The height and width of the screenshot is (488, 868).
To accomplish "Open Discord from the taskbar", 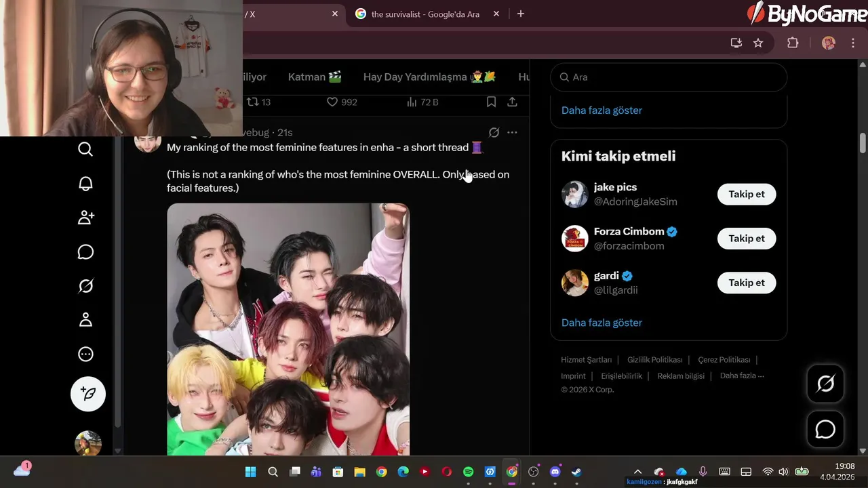I will pos(555,472).
